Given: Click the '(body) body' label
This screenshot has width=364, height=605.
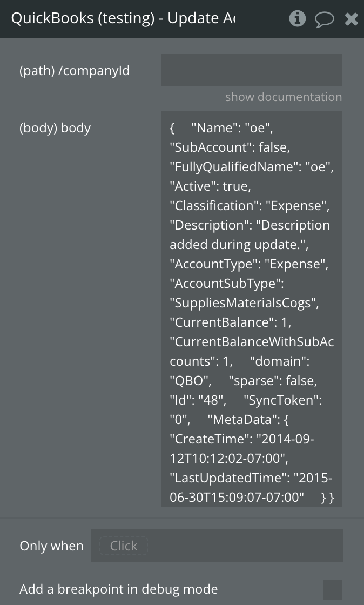Looking at the screenshot, I should coord(55,128).
